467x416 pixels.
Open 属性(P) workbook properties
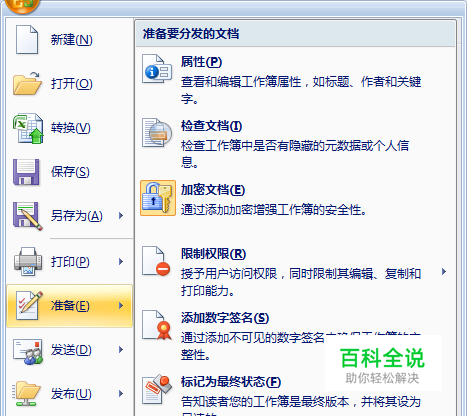point(295,79)
